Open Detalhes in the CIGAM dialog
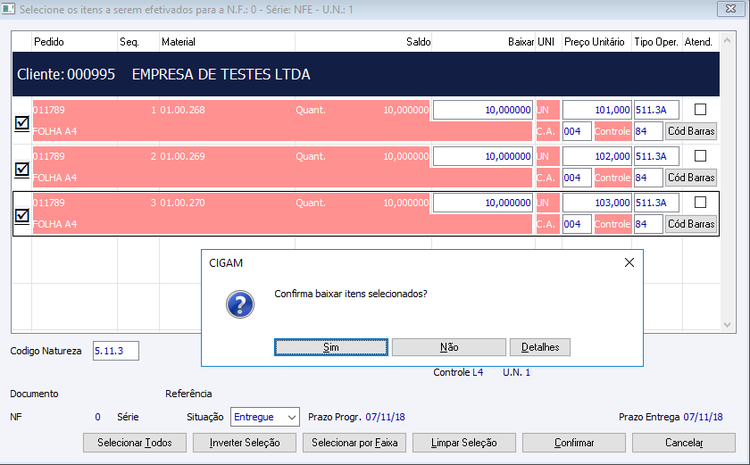This screenshot has height=465, width=750. 540,347
